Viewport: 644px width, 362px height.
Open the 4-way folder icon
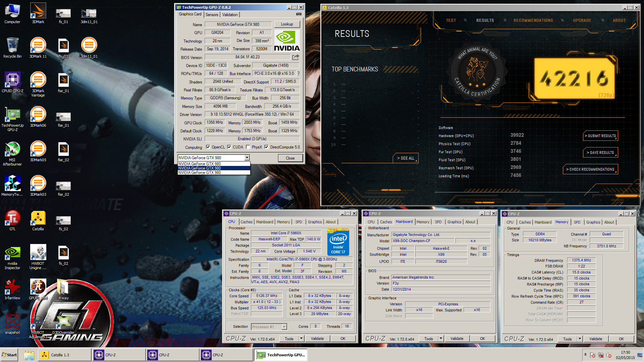click(x=63, y=290)
